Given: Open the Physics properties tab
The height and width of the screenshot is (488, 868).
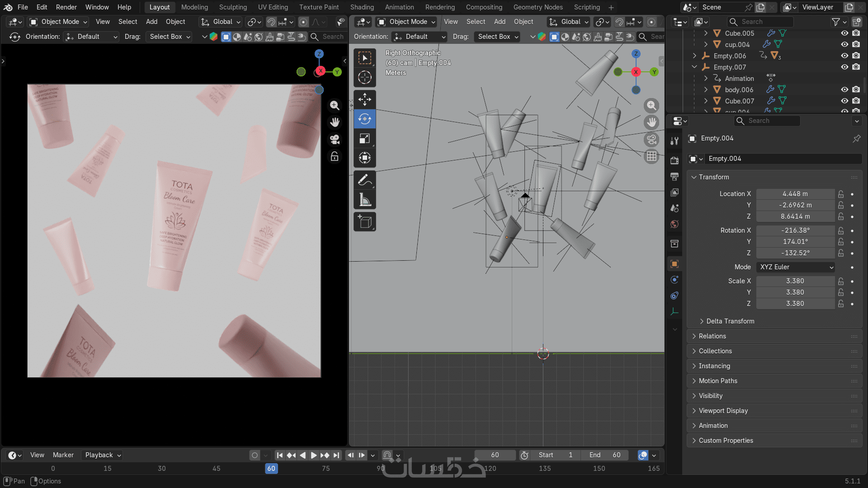Looking at the screenshot, I should 675,280.
